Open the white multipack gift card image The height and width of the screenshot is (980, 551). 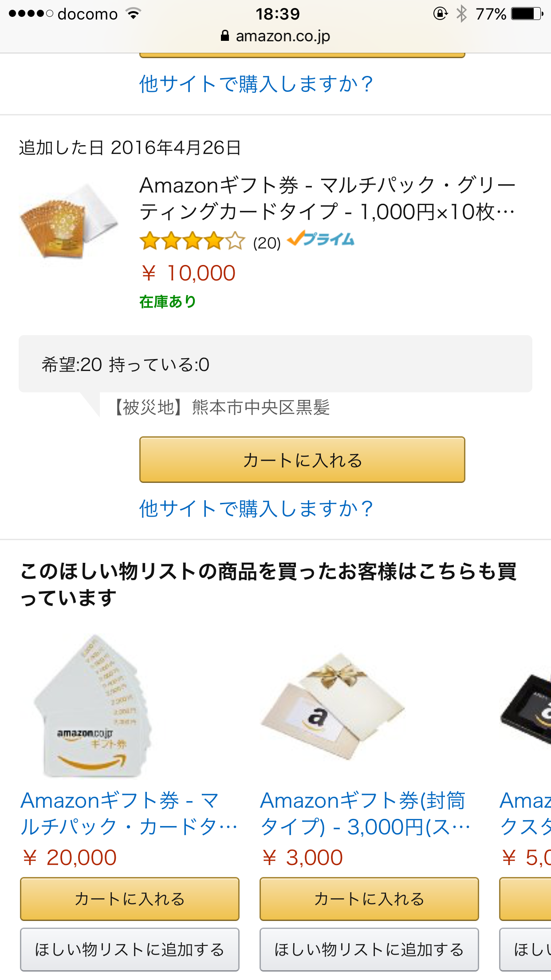click(x=94, y=706)
